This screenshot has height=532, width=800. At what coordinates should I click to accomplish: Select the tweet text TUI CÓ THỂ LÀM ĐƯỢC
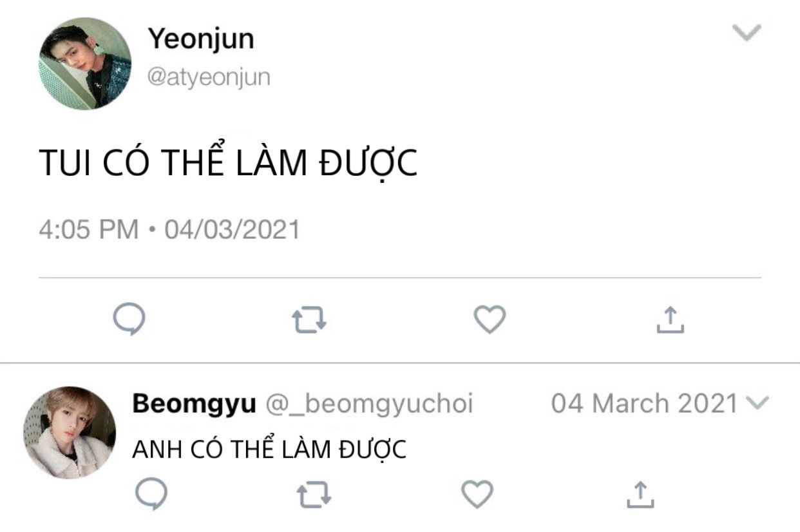228,164
